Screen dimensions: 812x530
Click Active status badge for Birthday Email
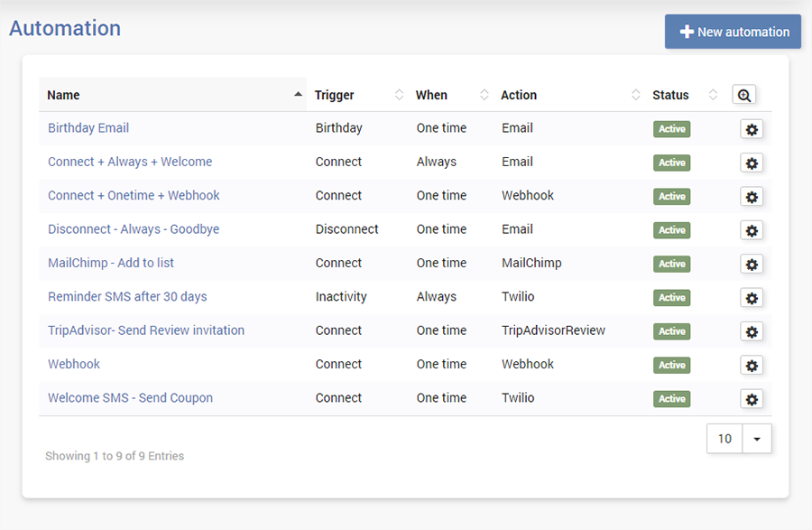(671, 129)
